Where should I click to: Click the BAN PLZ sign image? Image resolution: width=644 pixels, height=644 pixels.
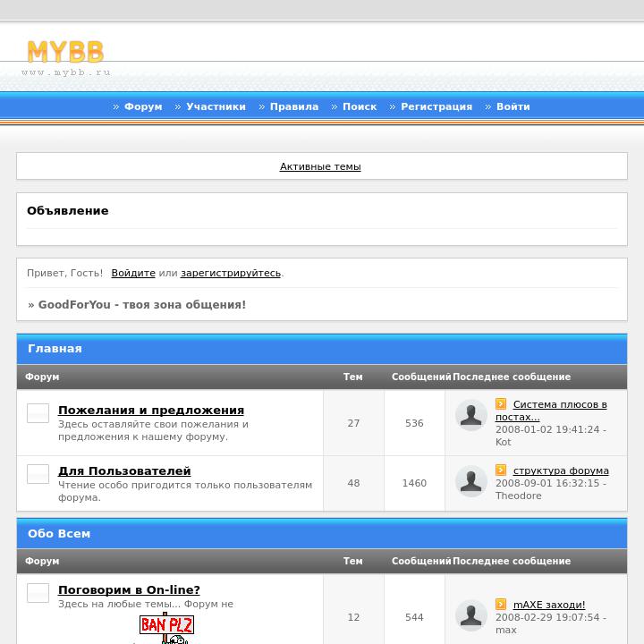(166, 628)
